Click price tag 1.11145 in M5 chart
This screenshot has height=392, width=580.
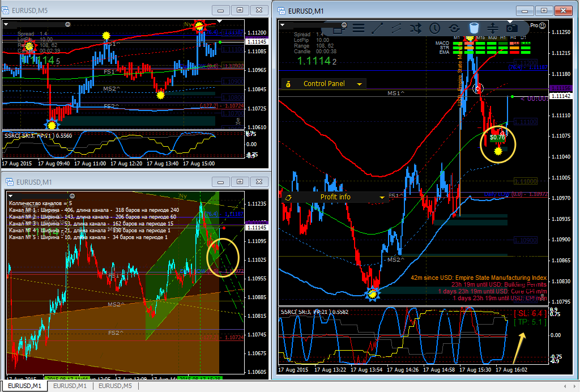257,42
